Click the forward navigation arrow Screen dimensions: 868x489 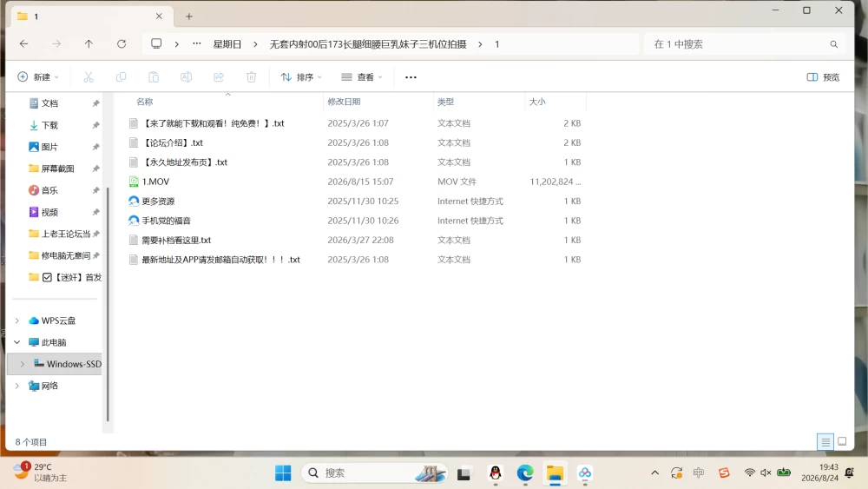[x=56, y=43]
